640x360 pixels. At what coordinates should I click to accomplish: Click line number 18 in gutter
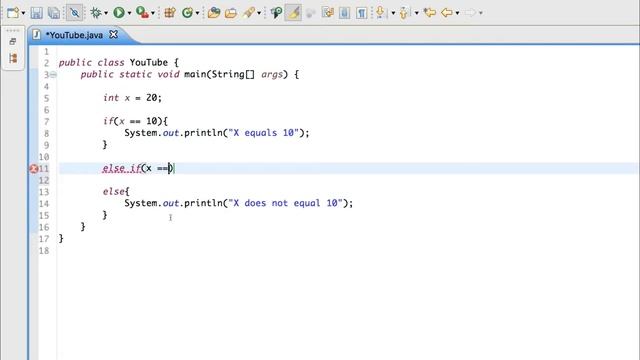(44, 251)
